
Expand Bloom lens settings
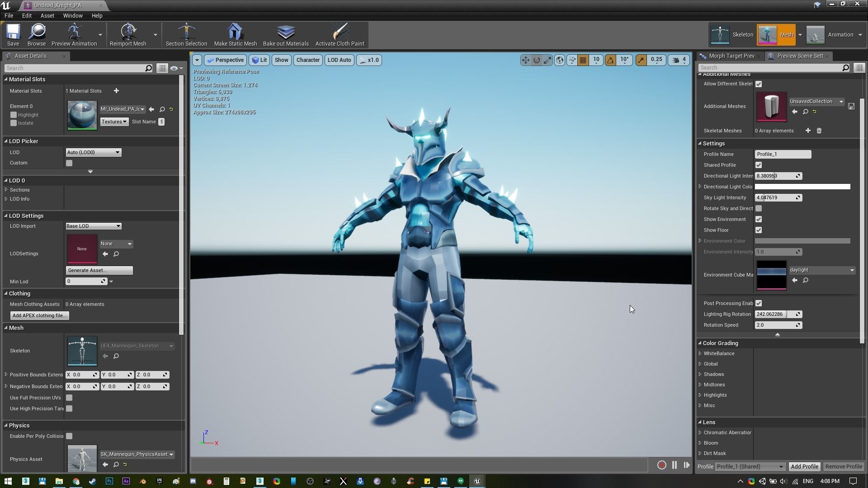coord(700,443)
